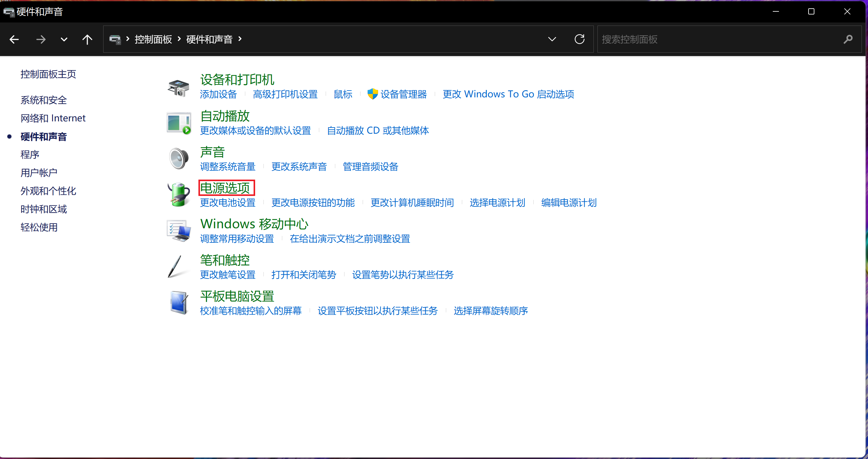This screenshot has width=868, height=459.
Task: Click 管理音频设备 link
Action: 370,167
